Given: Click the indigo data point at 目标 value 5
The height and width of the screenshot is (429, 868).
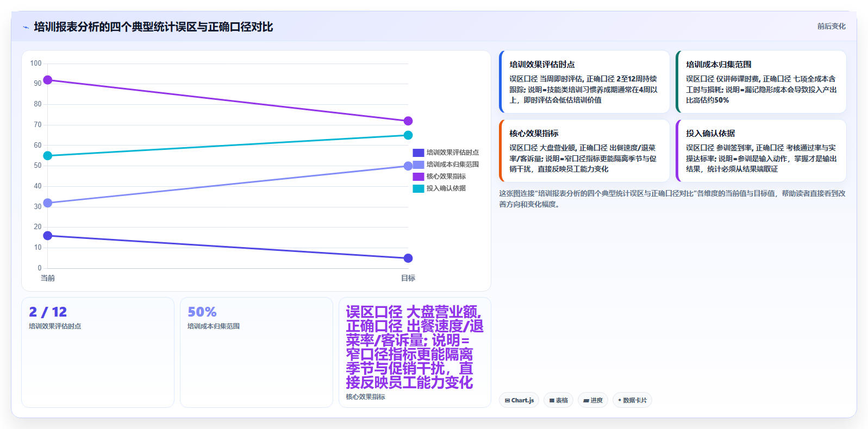Looking at the screenshot, I should [408, 258].
